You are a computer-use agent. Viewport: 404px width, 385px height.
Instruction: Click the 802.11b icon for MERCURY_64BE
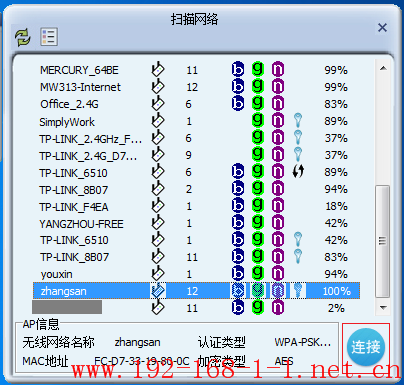238,69
